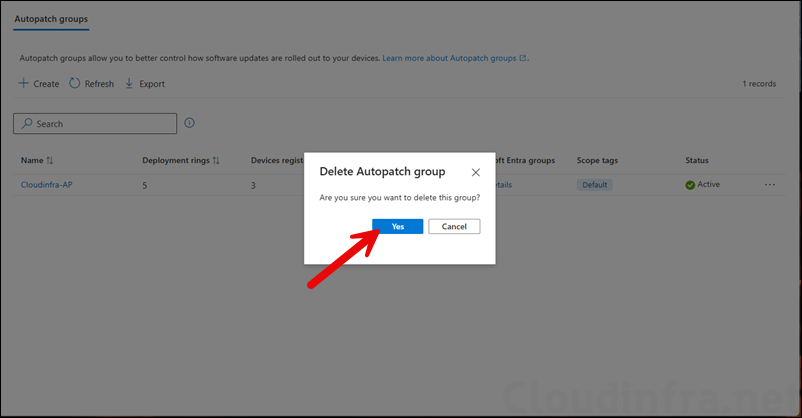Screen dimensions: 802x418
Task: Click the Devices registered column header
Action: [x=276, y=160]
